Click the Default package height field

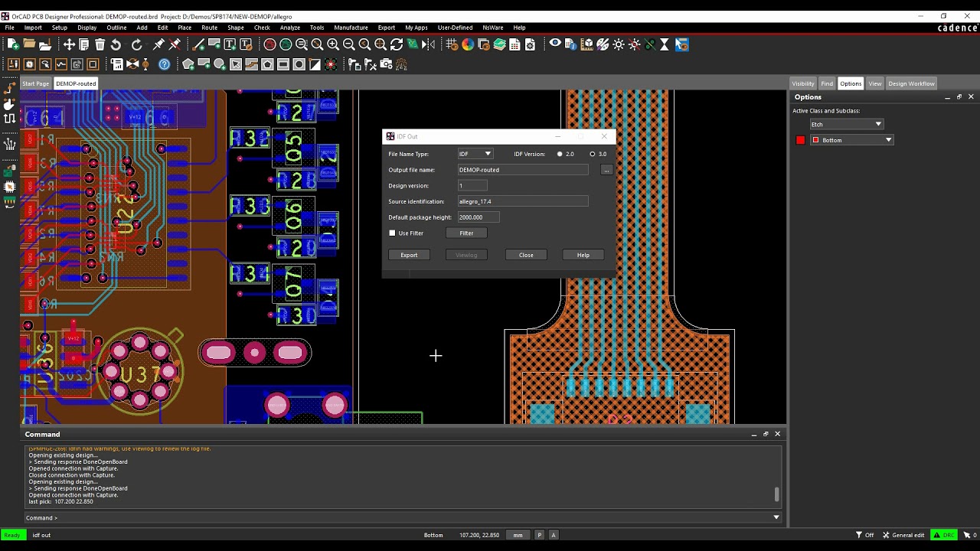pyautogui.click(x=478, y=217)
